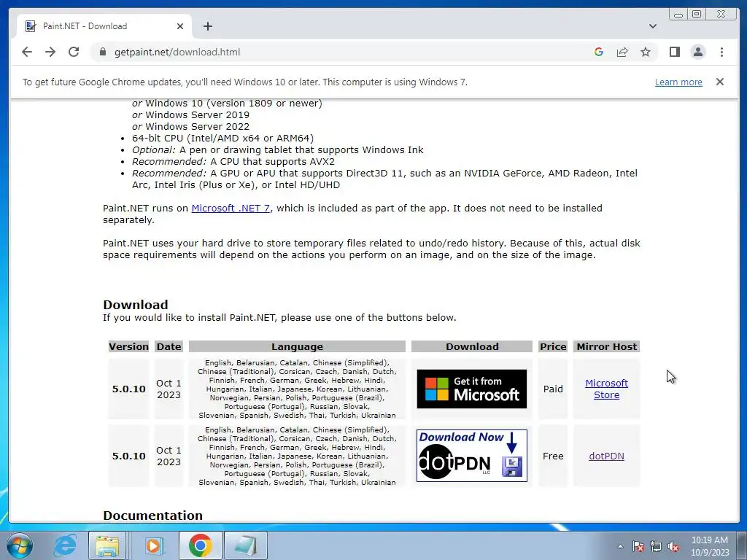
Task: Open Windows Media Player from the taskbar
Action: point(153,545)
